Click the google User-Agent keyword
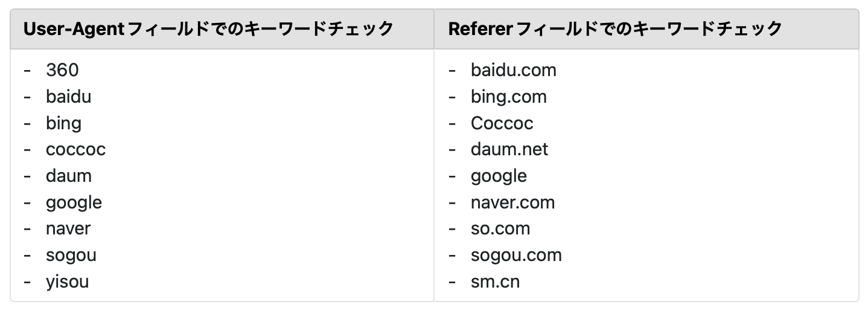The width and height of the screenshot is (868, 313). coord(74,202)
